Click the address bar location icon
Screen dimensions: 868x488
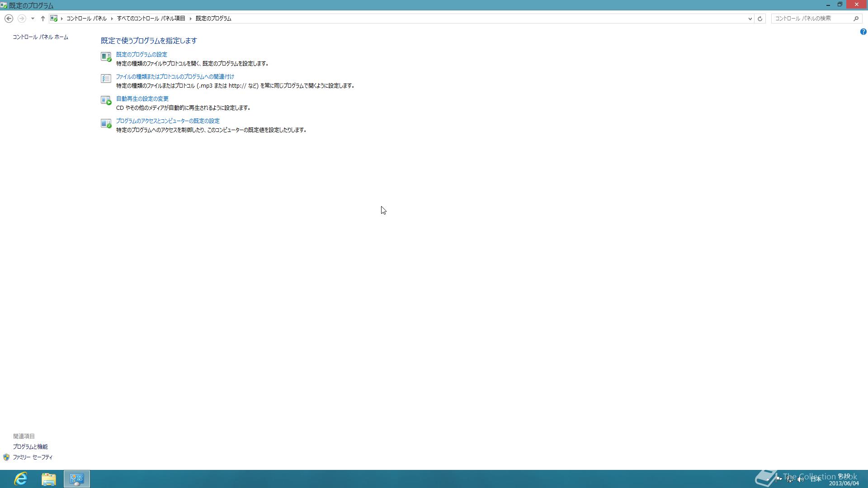tap(54, 19)
